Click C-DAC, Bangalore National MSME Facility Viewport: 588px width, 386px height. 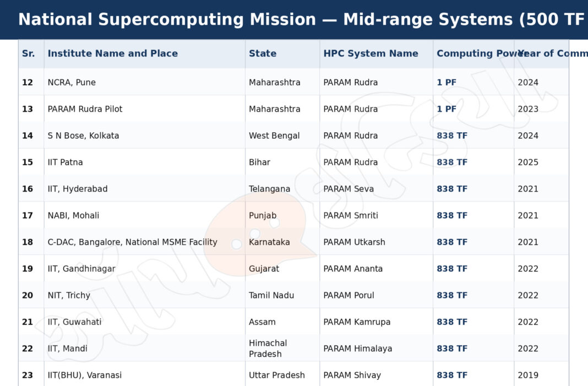132,242
